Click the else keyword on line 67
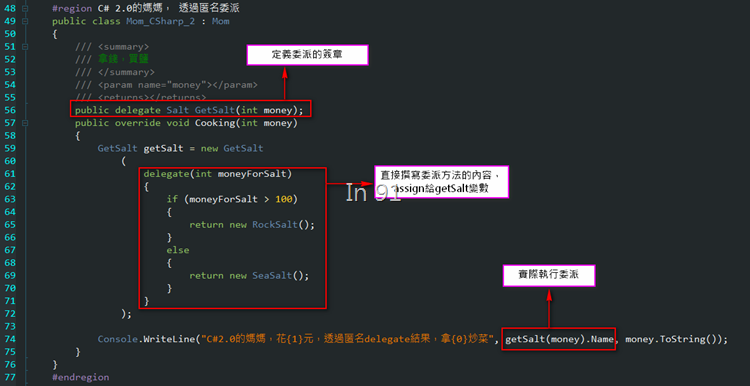Screen dimensions: 750x386 tap(178, 250)
